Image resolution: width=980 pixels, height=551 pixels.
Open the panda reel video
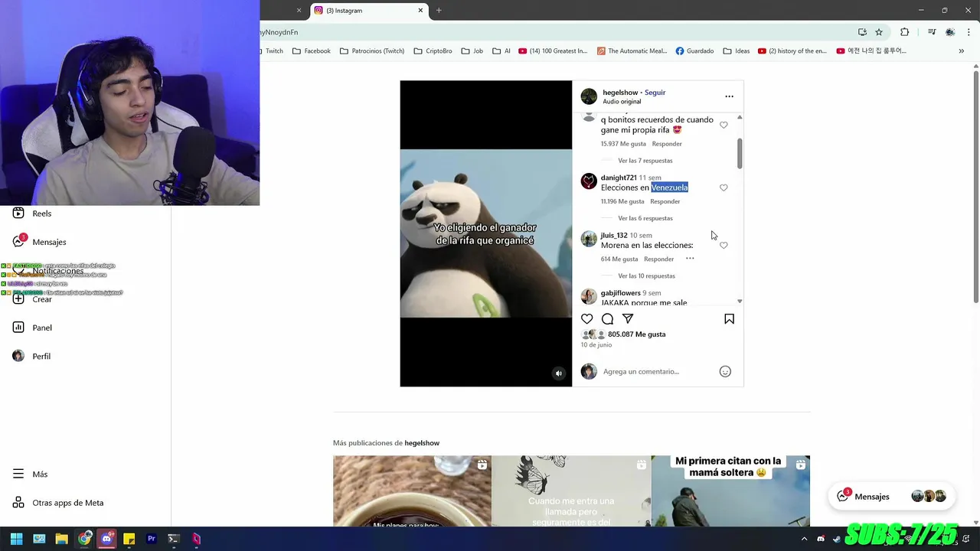[x=486, y=233]
